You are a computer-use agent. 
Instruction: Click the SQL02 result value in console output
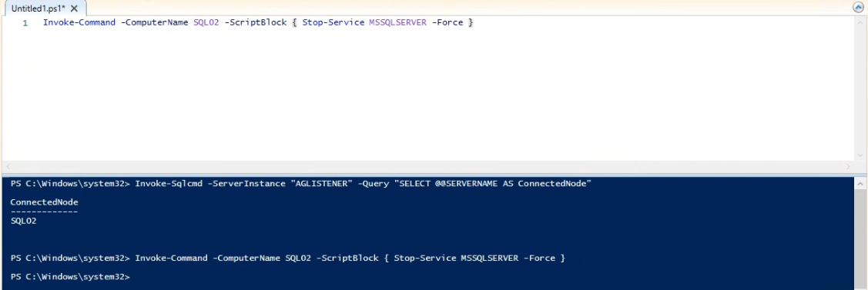(23, 221)
